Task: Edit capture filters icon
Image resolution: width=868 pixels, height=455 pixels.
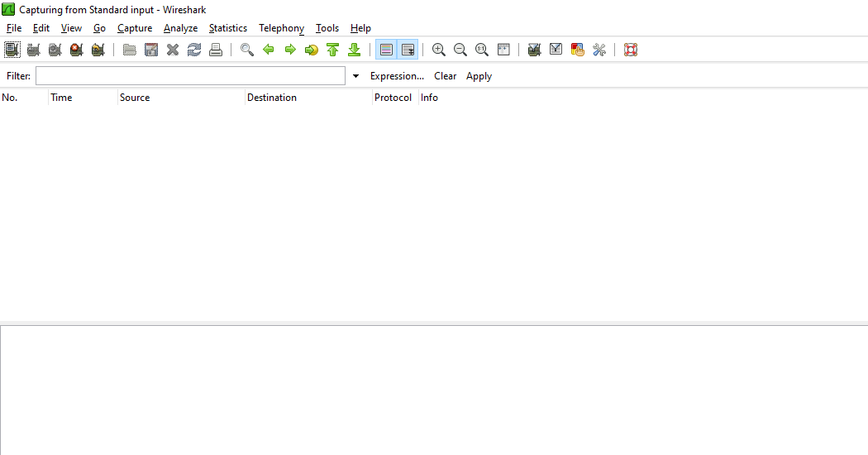Action: click(534, 50)
